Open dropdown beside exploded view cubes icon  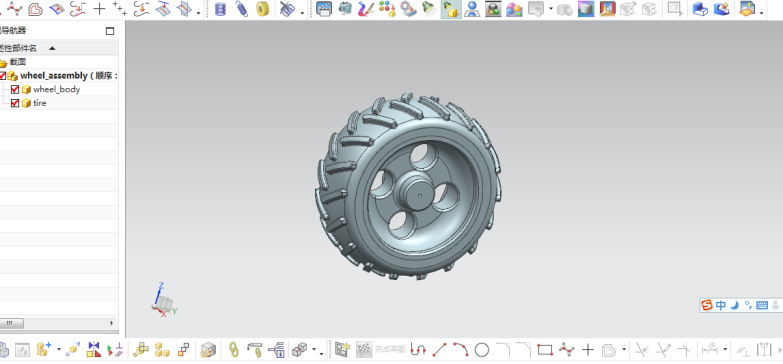314,350
